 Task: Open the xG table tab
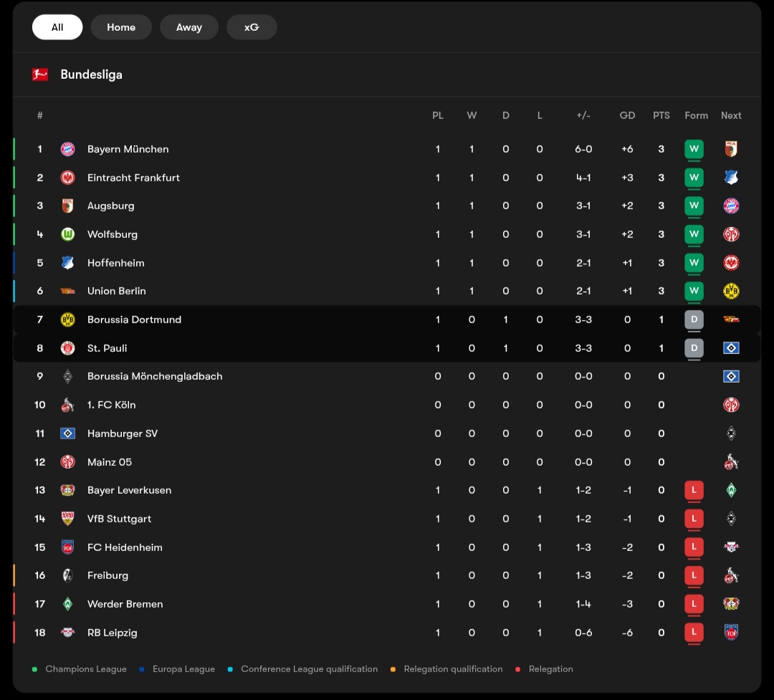(x=252, y=27)
